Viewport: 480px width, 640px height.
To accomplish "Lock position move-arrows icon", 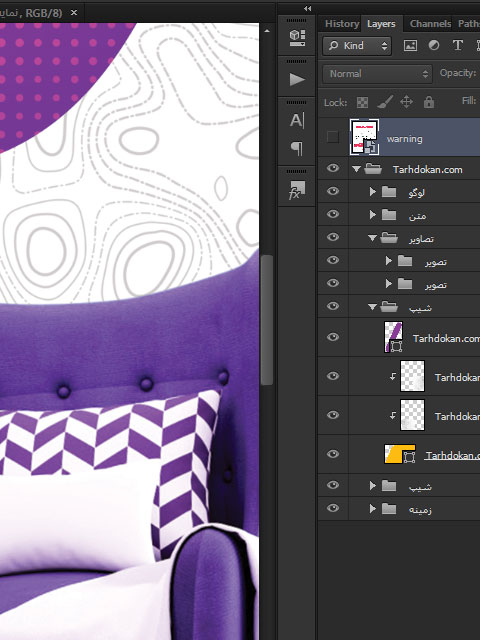I will (406, 102).
